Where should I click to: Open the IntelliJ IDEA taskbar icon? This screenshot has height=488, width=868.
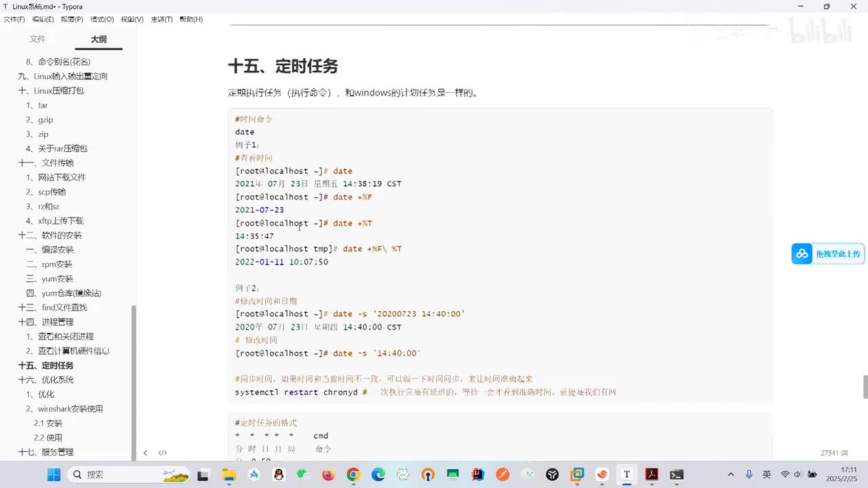click(477, 474)
